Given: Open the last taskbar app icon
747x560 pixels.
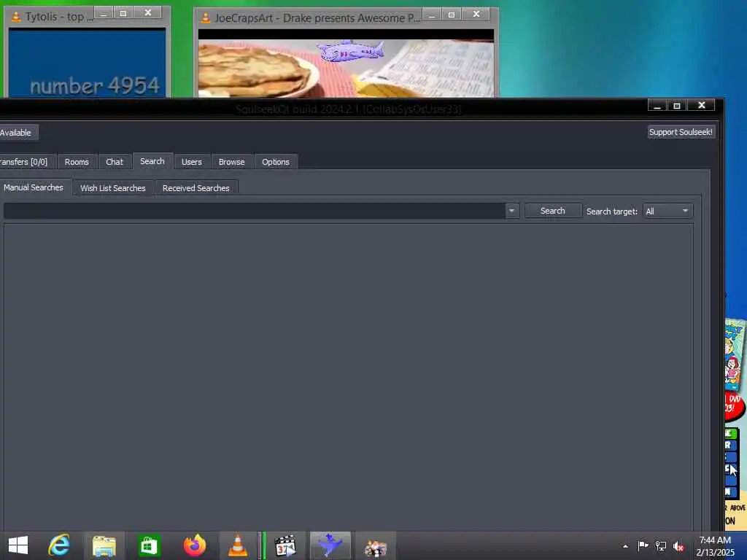Looking at the screenshot, I should [376, 548].
